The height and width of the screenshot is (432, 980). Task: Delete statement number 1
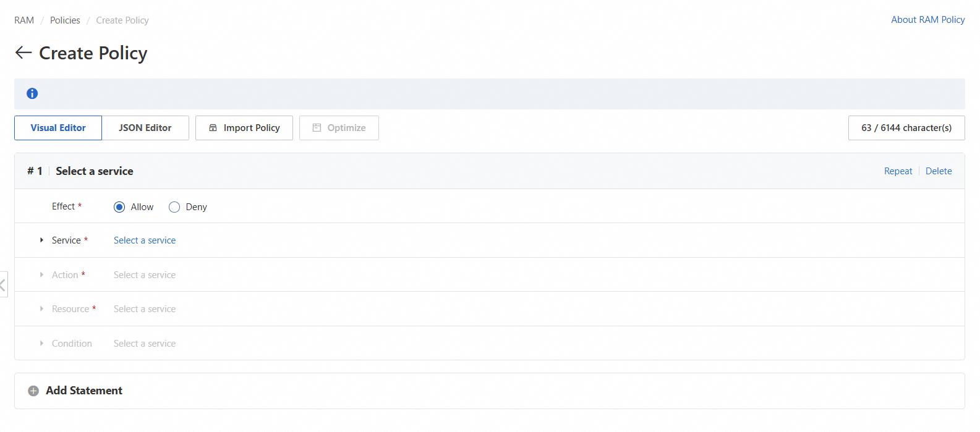coord(939,171)
